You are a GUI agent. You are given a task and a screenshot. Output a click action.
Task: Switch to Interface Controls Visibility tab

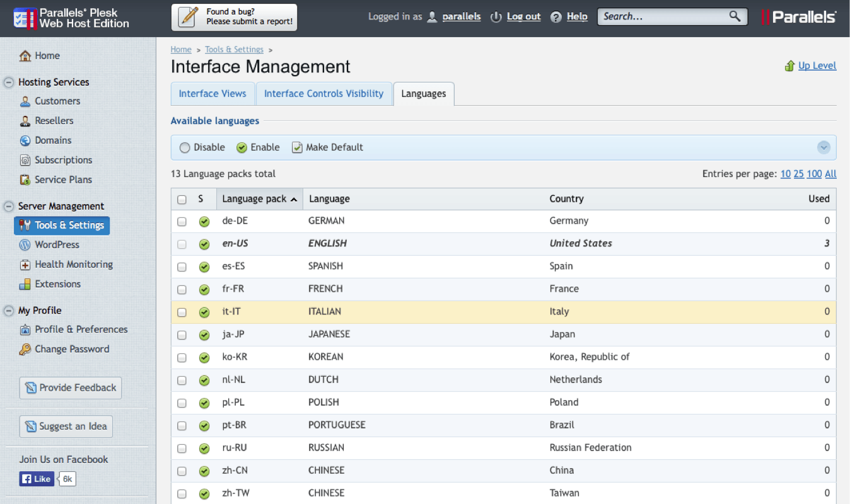click(x=323, y=93)
